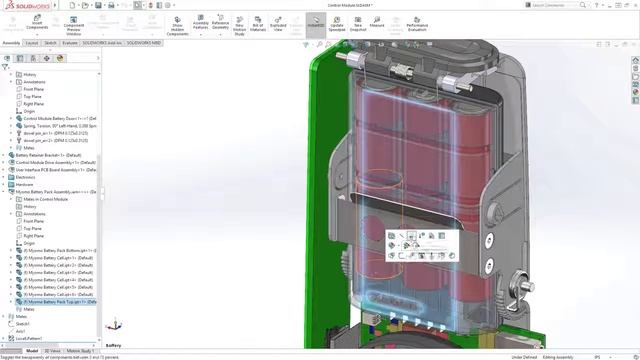Screen dimensions: 640x360
Task: Select User Interface PCB Board Assembly item
Action: point(56,170)
